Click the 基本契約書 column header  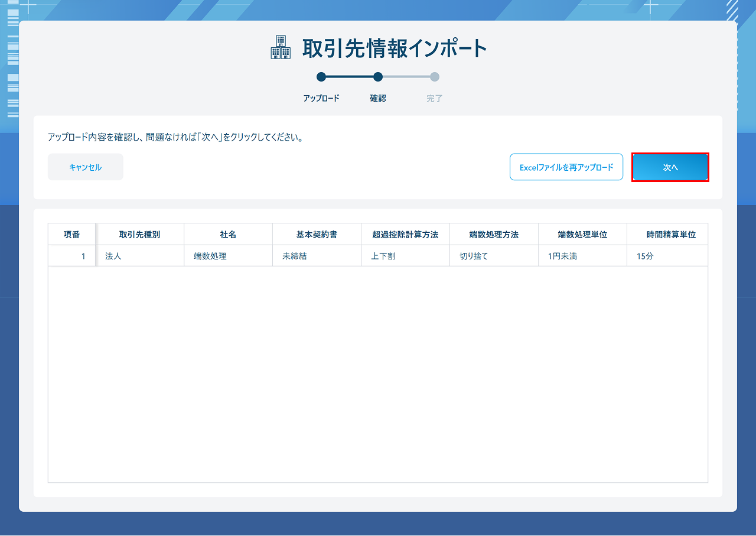coord(317,235)
